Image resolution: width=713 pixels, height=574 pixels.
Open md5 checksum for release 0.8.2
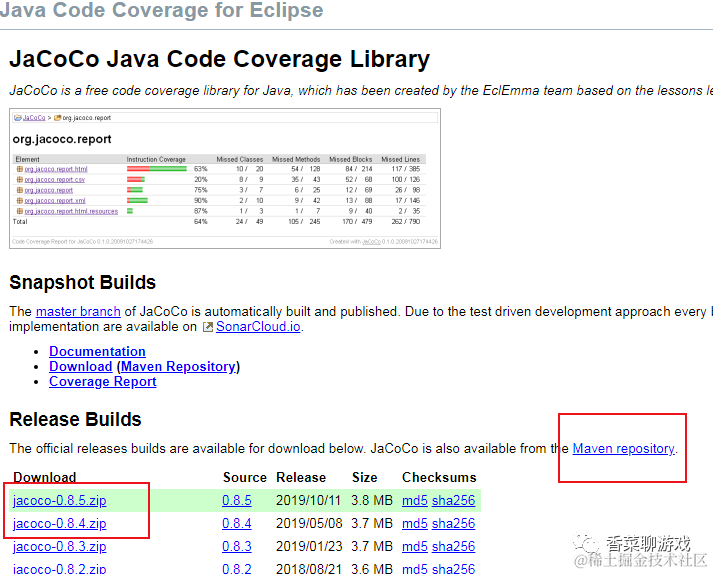pyautogui.click(x=415, y=569)
